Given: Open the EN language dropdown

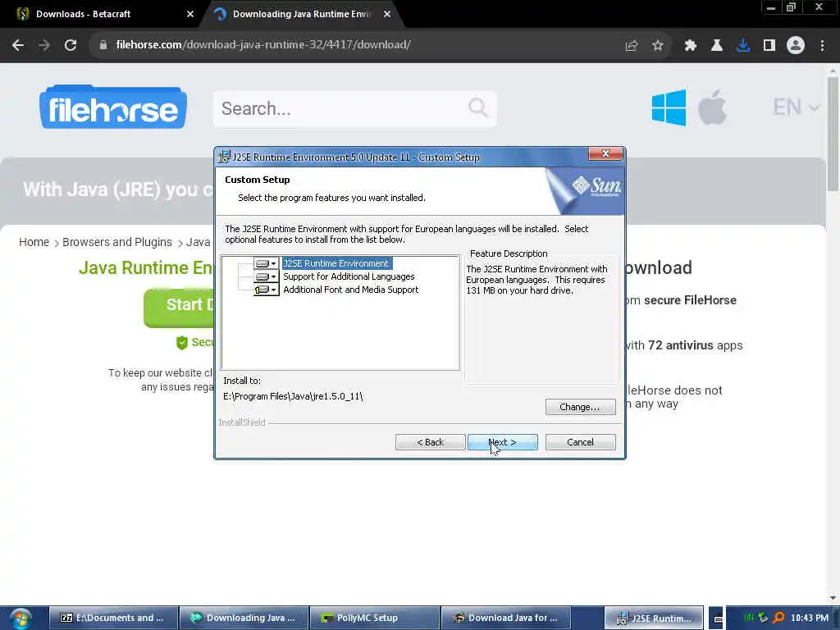Looking at the screenshot, I should click(796, 107).
